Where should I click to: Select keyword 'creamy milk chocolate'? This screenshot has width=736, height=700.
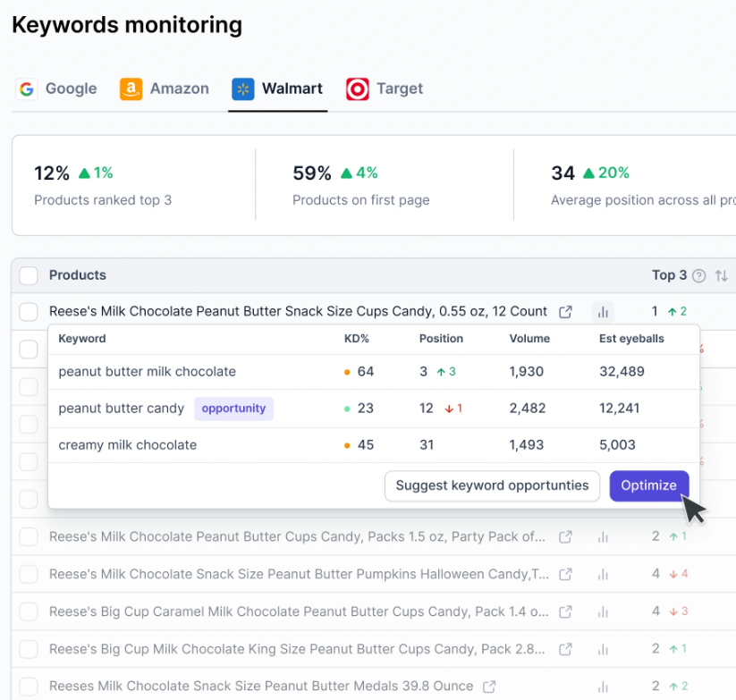point(127,445)
